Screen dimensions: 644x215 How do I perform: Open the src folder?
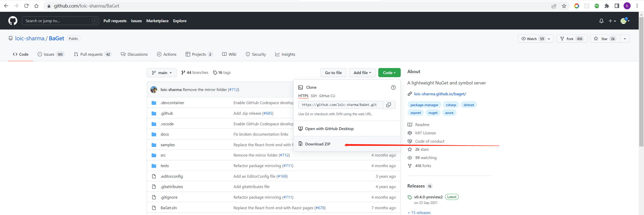pos(163,155)
